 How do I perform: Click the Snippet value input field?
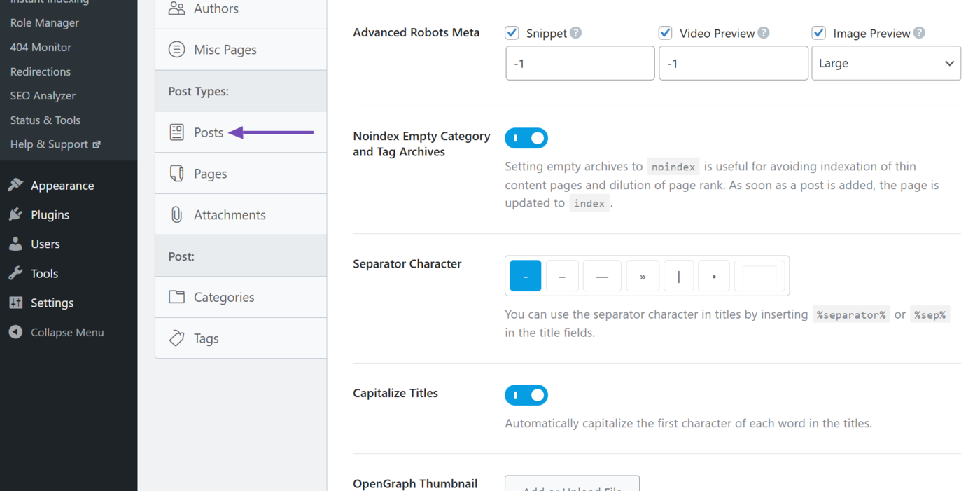580,63
